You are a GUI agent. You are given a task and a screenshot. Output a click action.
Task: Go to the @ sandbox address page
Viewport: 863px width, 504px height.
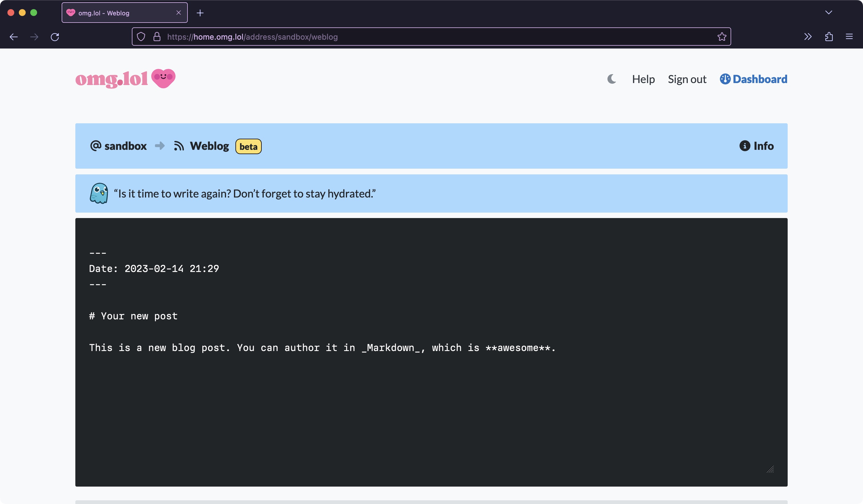click(x=118, y=146)
